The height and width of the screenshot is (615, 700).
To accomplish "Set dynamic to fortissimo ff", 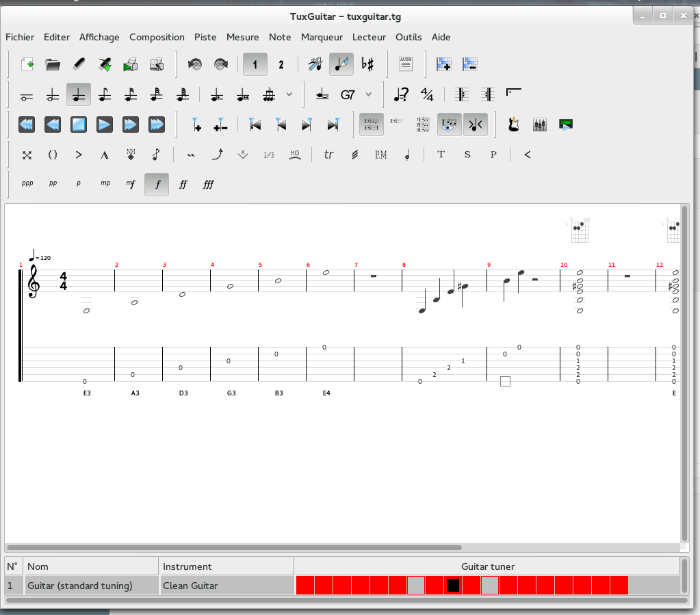I will pyautogui.click(x=183, y=184).
